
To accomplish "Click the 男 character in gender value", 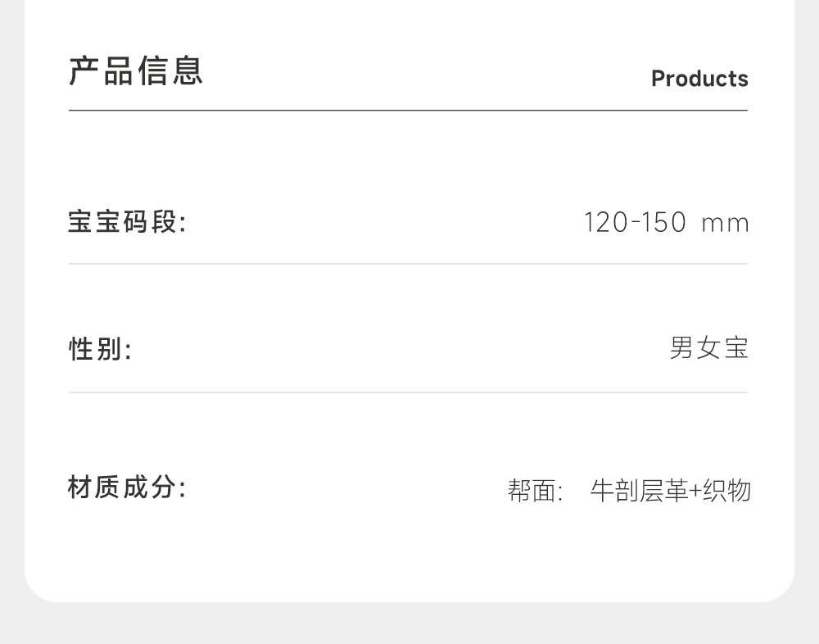I will click(x=682, y=348).
